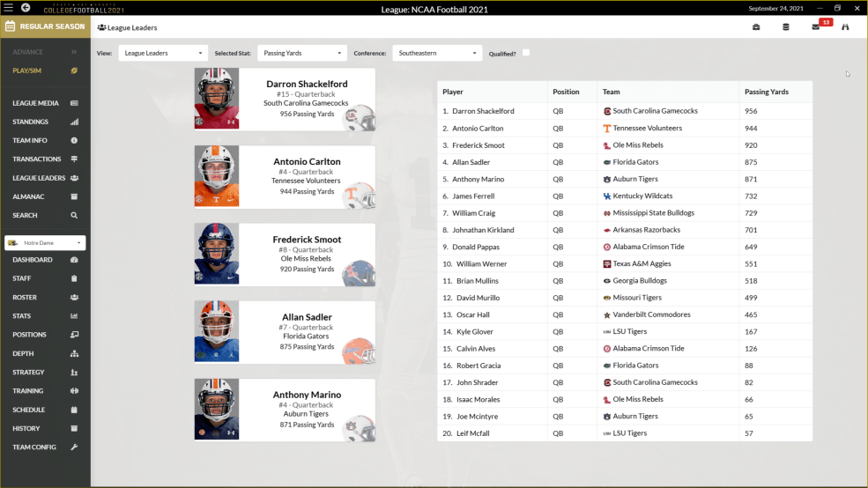Screen dimensions: 868x488
Task: Click Tennessee Volunteers team link in table
Action: pyautogui.click(x=647, y=129)
